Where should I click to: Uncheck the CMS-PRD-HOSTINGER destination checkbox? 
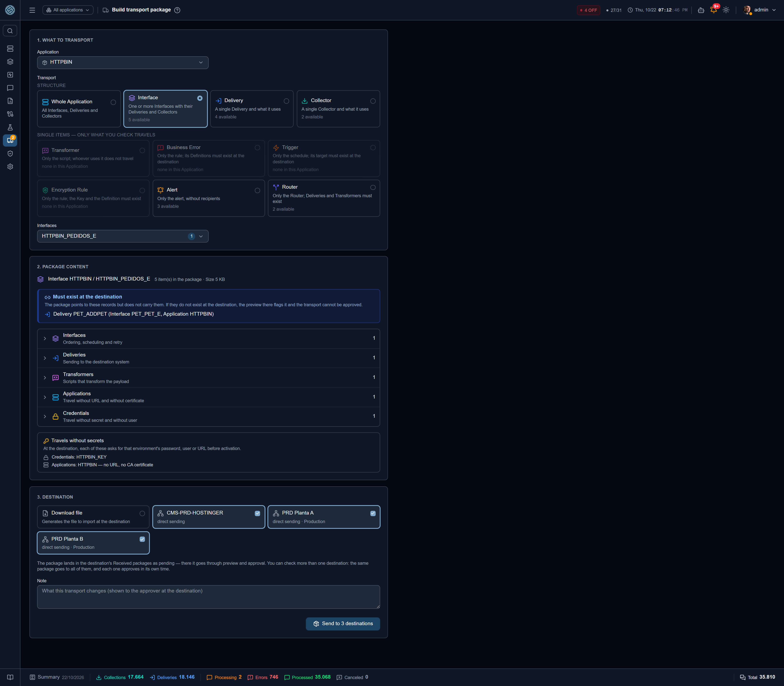point(257,513)
